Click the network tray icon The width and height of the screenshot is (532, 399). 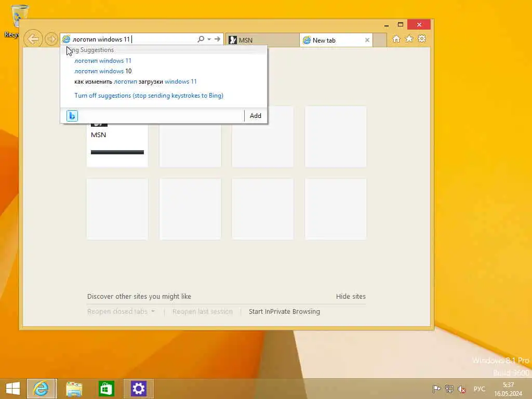point(449,389)
